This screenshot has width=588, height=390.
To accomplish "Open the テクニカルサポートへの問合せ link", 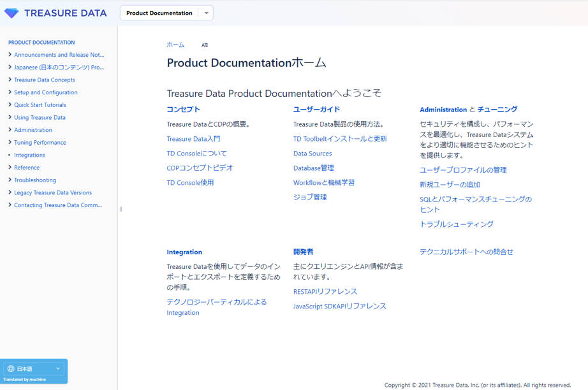I will [466, 252].
